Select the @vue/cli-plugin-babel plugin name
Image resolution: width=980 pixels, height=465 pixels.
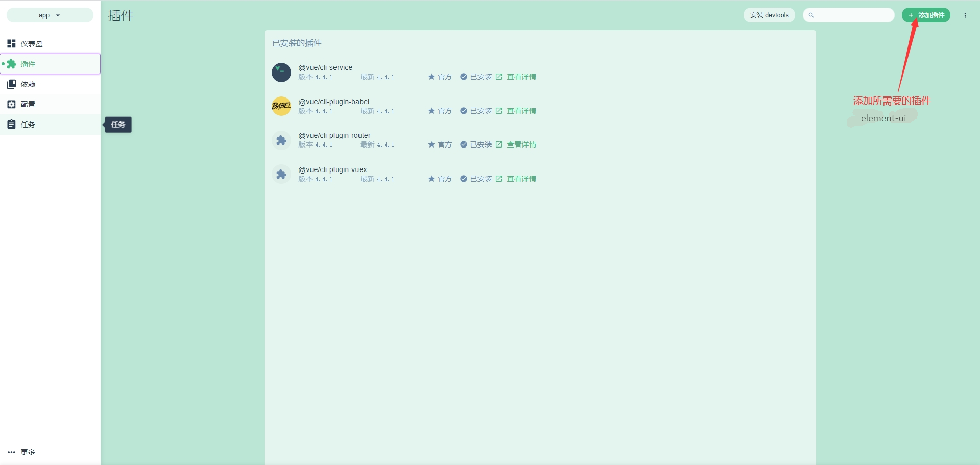334,102
